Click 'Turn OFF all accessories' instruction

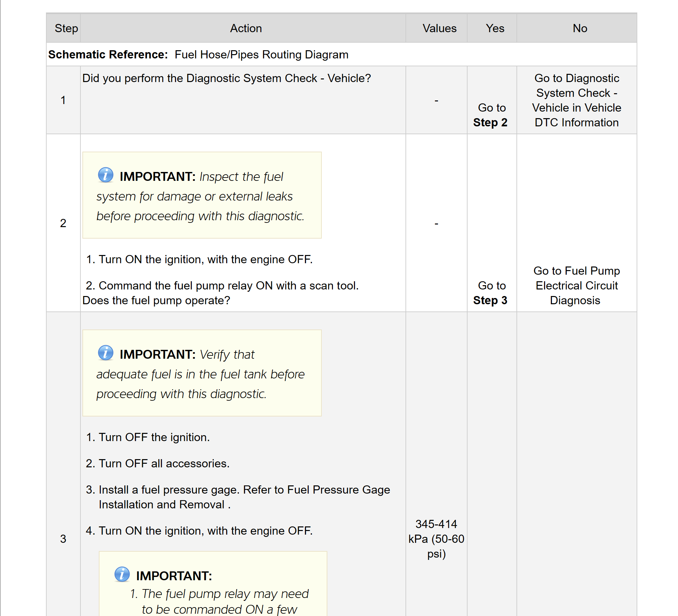point(164,463)
